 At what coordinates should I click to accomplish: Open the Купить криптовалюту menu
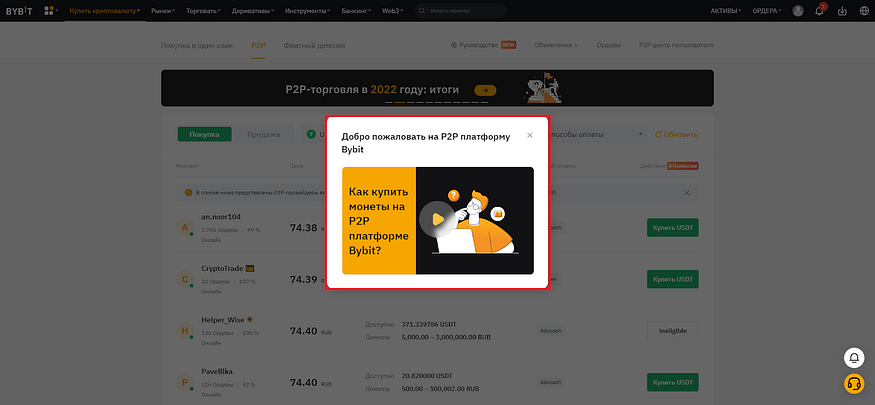(104, 11)
